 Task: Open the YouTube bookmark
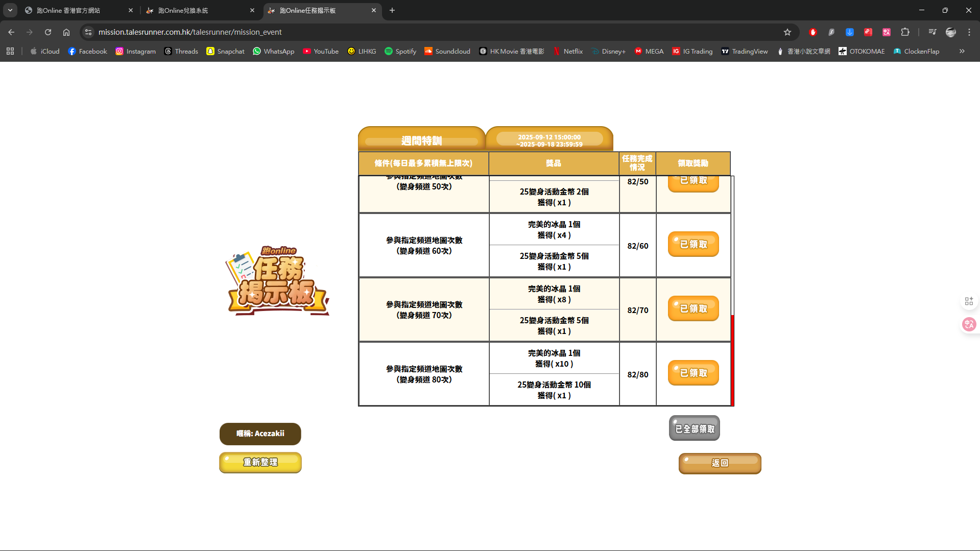pyautogui.click(x=321, y=52)
